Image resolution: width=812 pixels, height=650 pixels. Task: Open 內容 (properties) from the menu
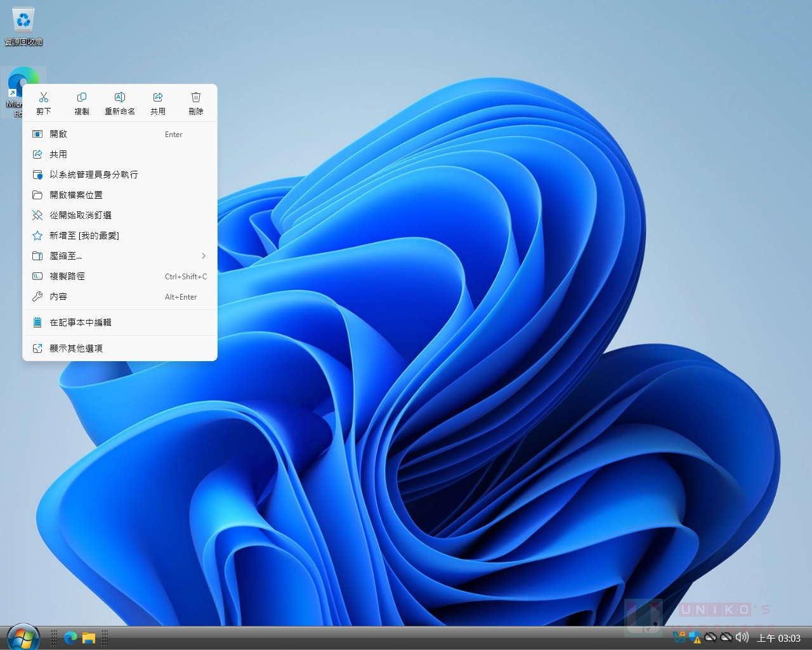(120, 296)
